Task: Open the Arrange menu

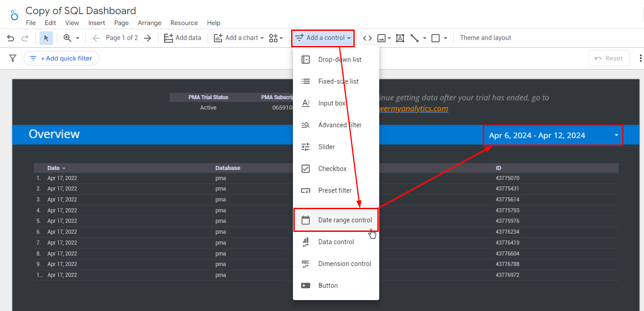Action: (149, 23)
